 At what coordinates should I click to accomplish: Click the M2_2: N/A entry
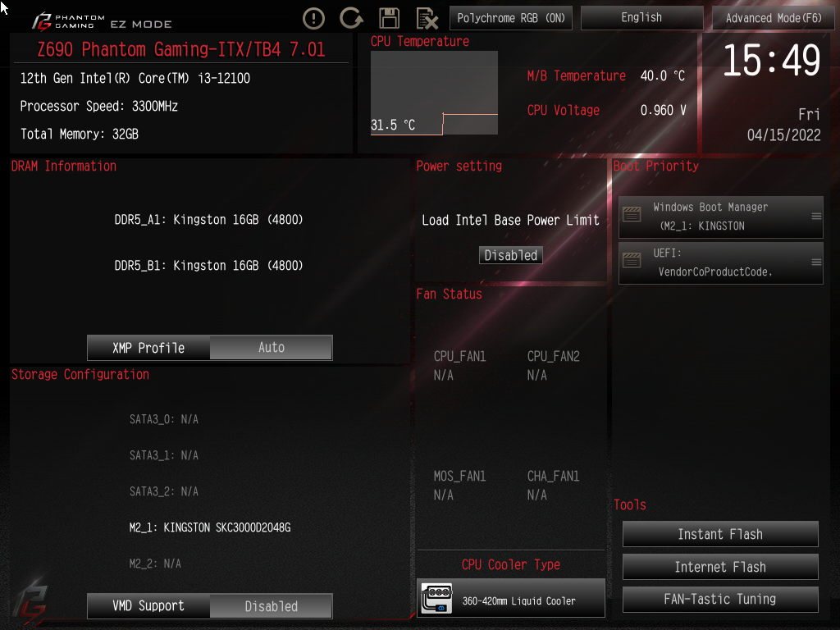point(155,564)
